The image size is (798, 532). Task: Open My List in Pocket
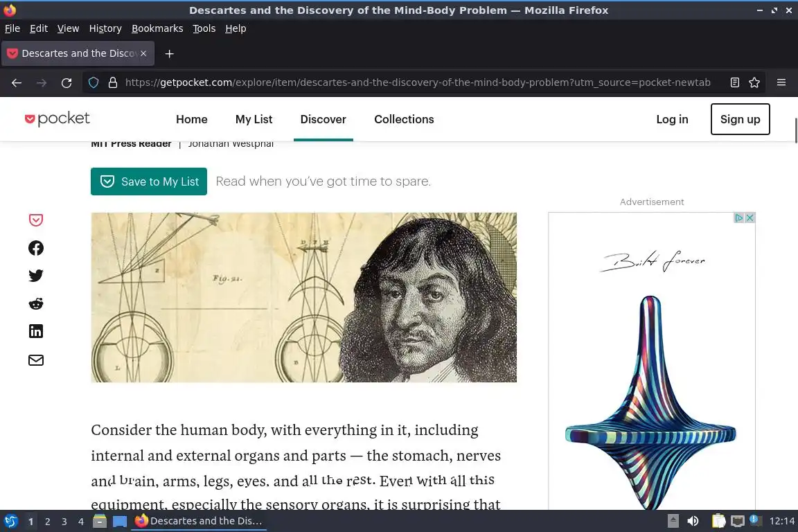(254, 119)
